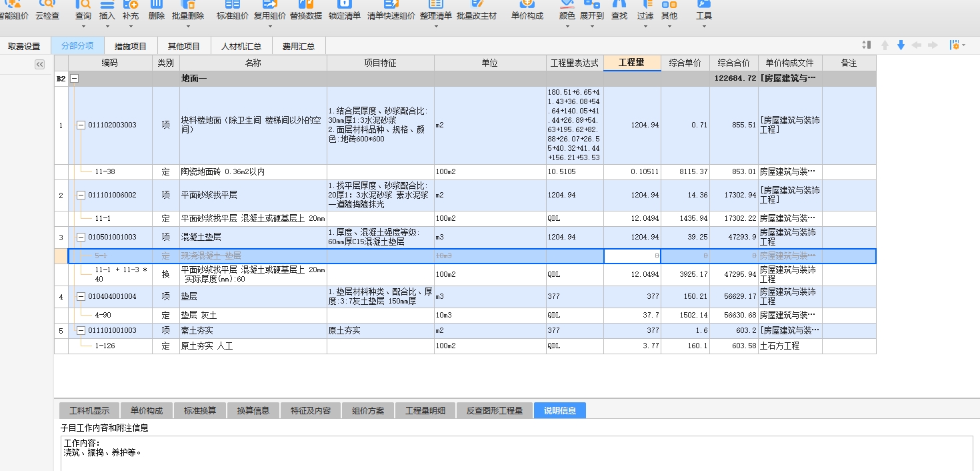Open the 批量删除 dropdown arrow
Viewport: 980px width, 471px height.
coord(188,27)
